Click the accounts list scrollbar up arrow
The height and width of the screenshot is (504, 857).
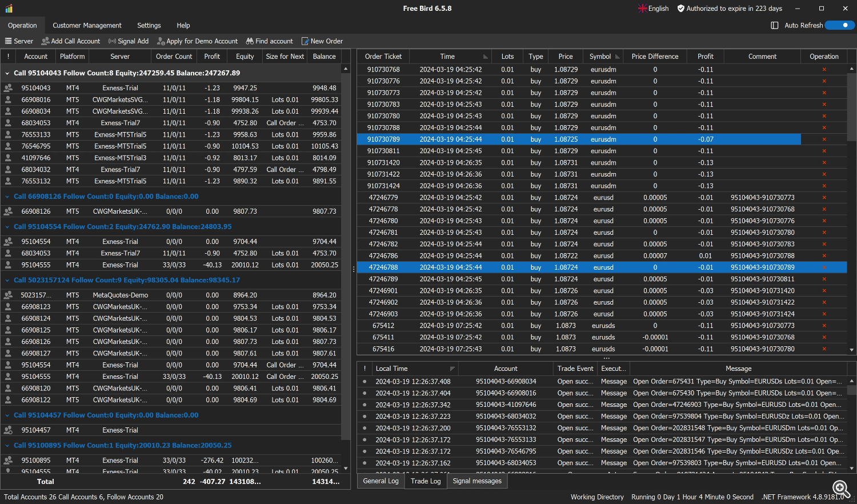[x=346, y=69]
